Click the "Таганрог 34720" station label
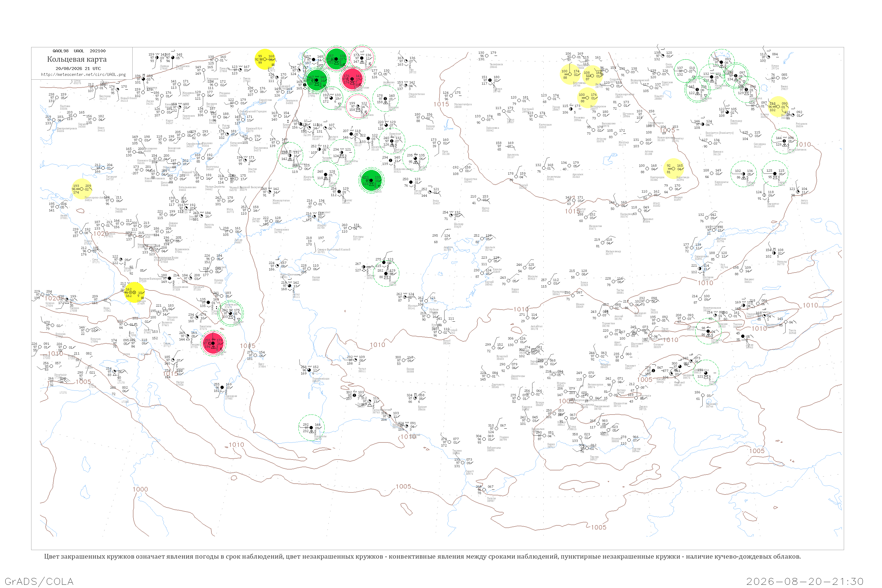Image resolution: width=882 pixels, height=588 pixels. pyautogui.click(x=111, y=178)
